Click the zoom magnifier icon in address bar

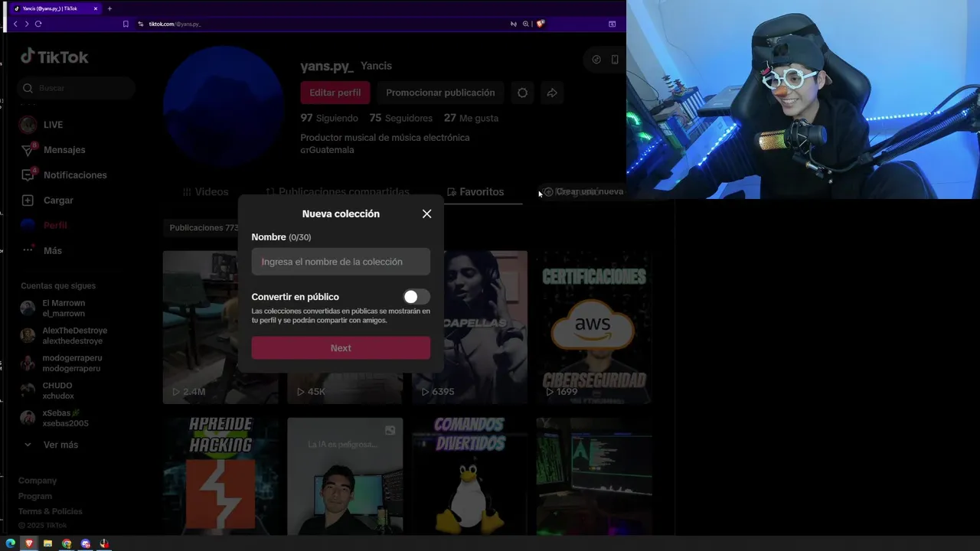coord(526,24)
